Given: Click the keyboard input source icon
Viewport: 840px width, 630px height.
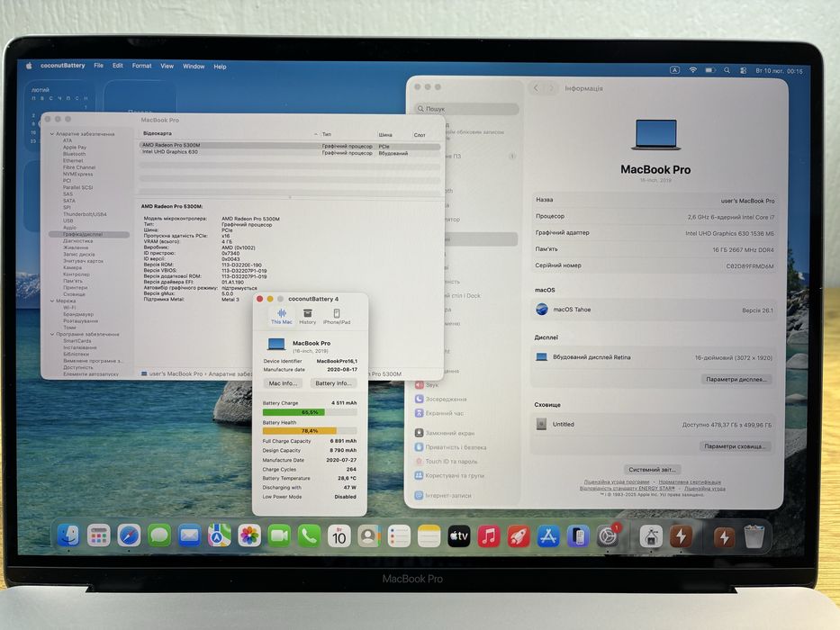Looking at the screenshot, I should [x=675, y=70].
